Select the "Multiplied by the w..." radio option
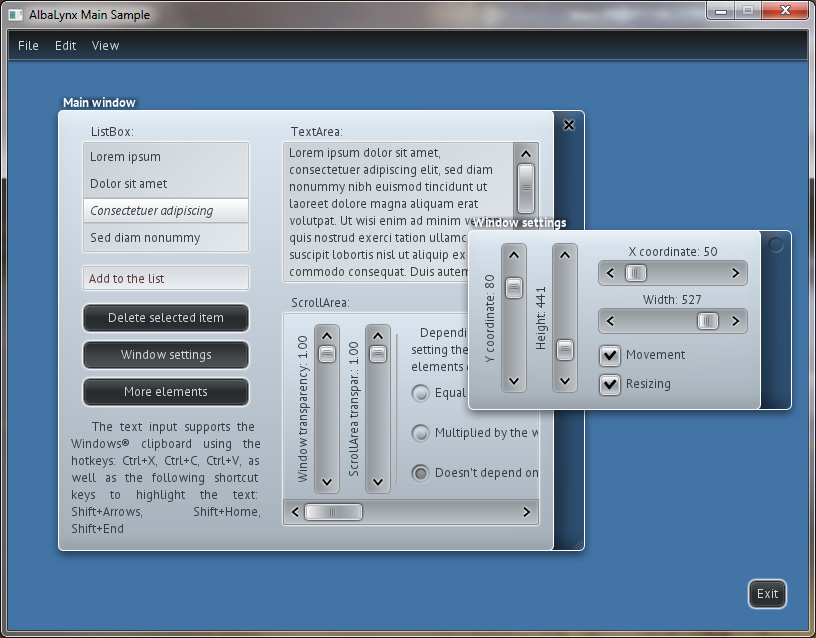 421,433
